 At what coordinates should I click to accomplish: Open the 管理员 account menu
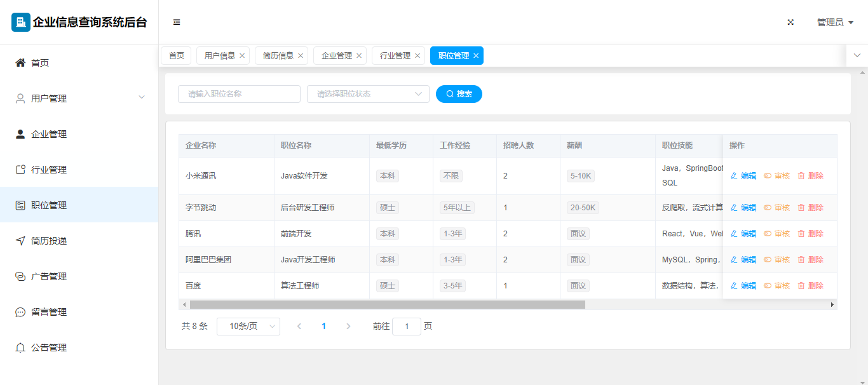(834, 22)
